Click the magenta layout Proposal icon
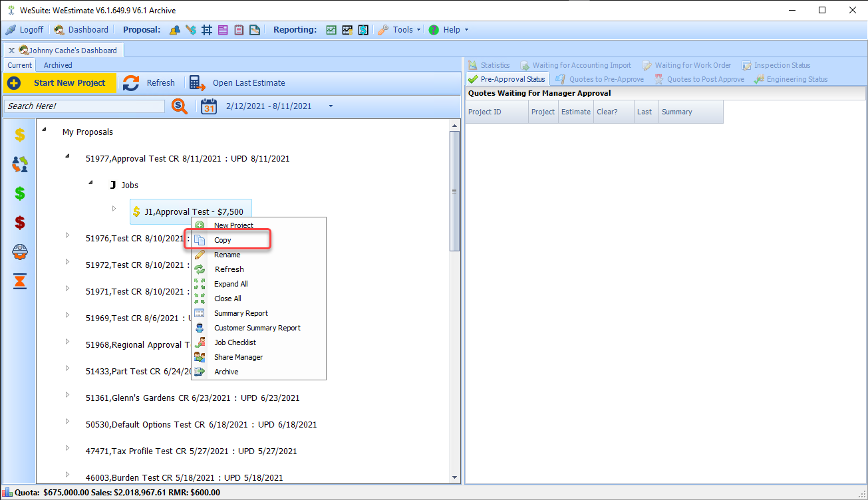Viewport: 868px width, 500px height. coord(223,30)
